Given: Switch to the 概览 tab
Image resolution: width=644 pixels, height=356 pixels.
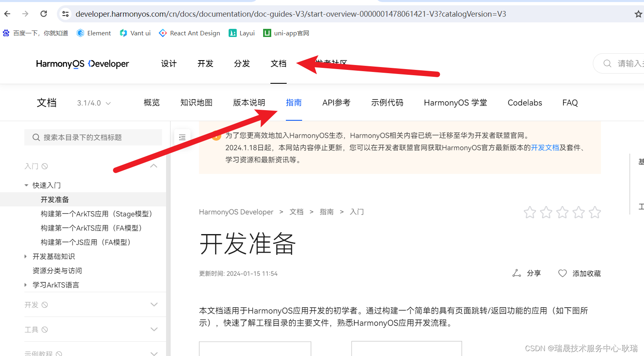Looking at the screenshot, I should 152,103.
